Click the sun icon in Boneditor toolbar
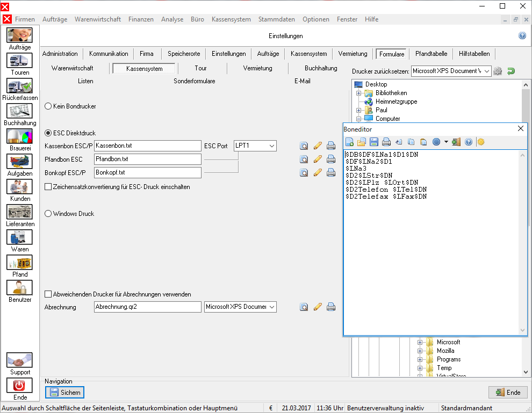Screen dimensions: 532x413 [x=481, y=142]
